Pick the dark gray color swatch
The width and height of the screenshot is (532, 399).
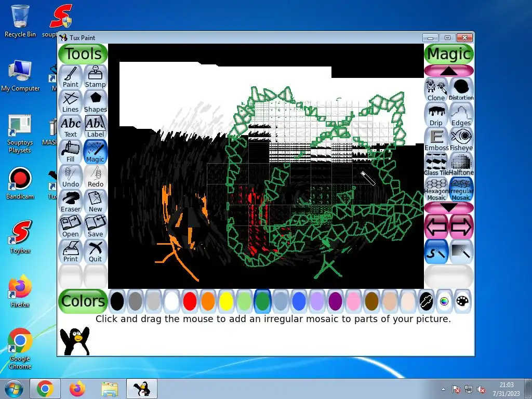click(x=136, y=301)
